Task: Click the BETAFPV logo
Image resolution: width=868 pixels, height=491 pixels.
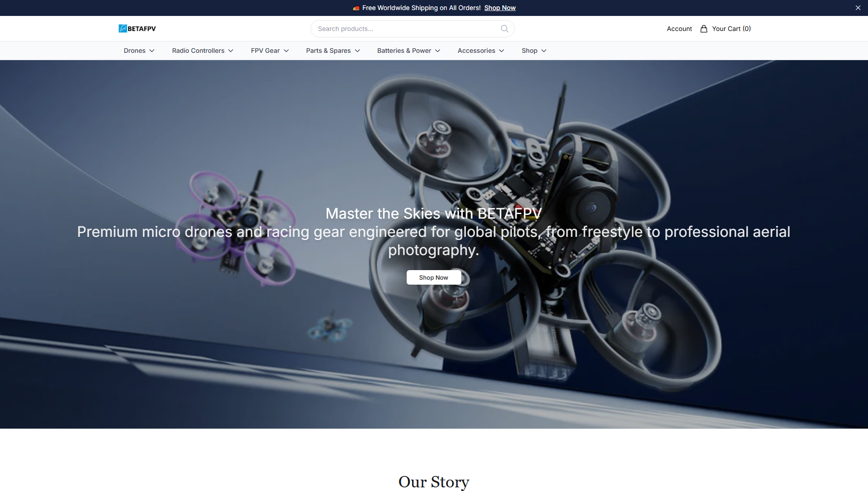Action: point(137,29)
